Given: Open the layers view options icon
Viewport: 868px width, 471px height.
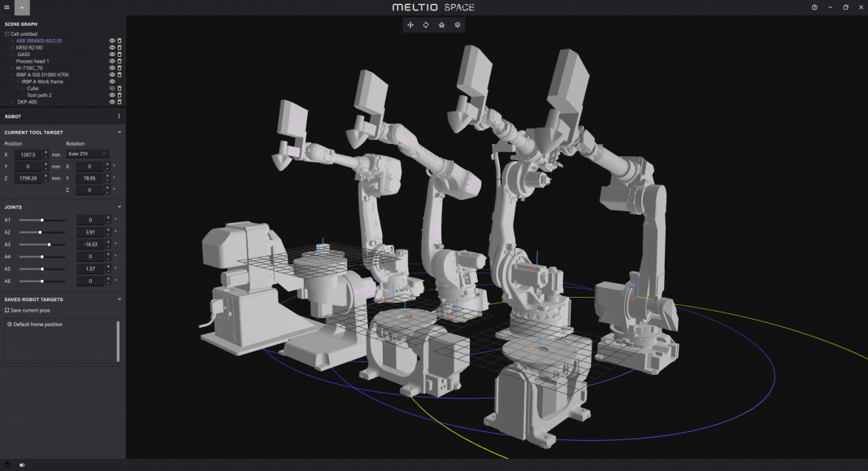Looking at the screenshot, I should (458, 25).
